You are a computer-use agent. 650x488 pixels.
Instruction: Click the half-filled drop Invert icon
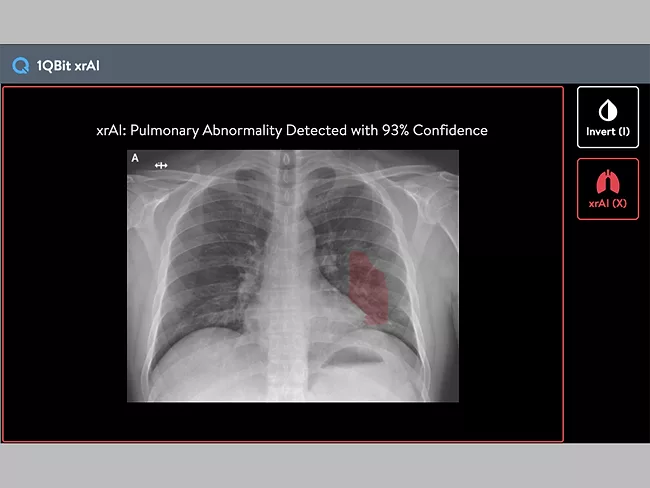607,109
